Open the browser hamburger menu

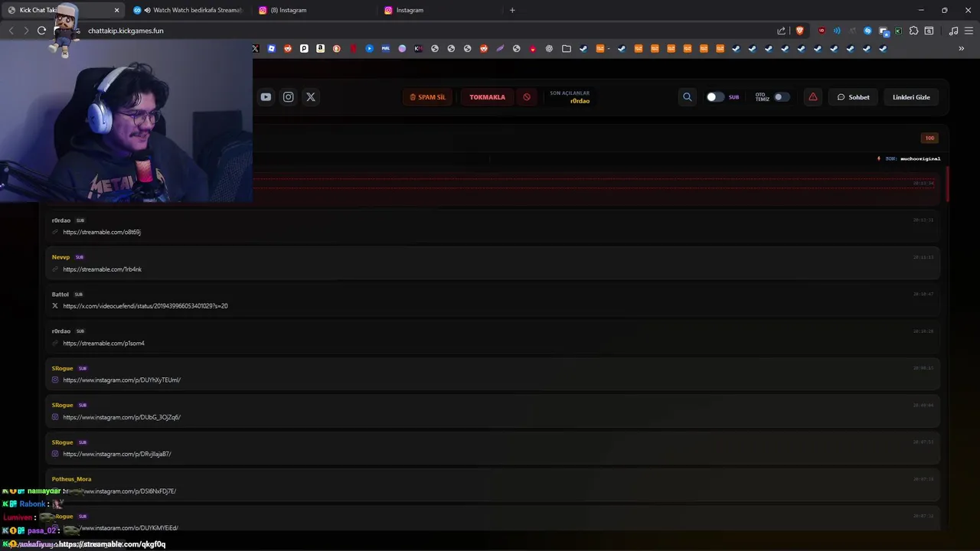point(969,31)
